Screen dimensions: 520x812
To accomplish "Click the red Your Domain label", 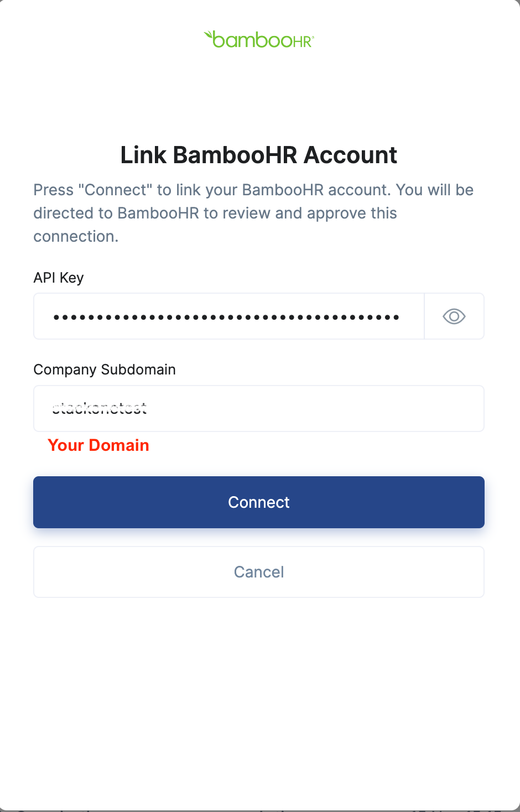I will click(98, 445).
